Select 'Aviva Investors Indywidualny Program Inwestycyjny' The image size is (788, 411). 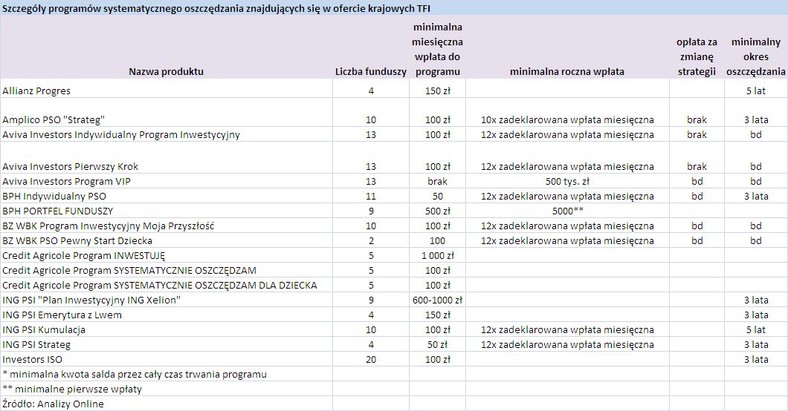pyautogui.click(x=121, y=135)
